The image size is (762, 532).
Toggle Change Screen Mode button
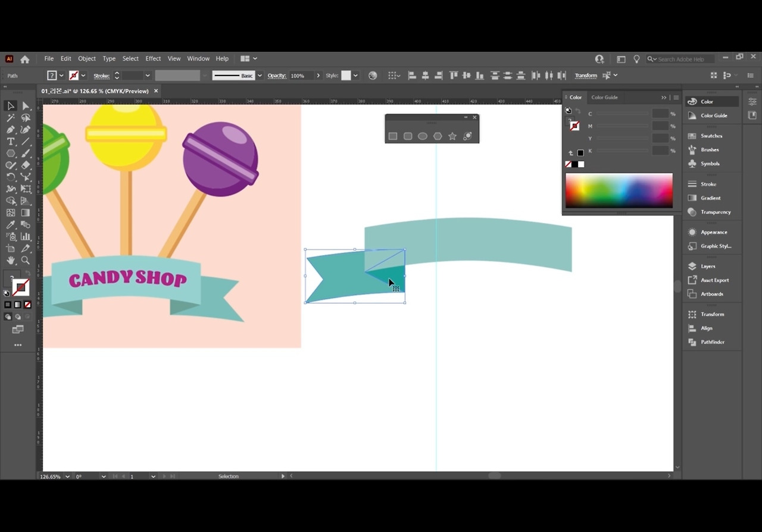pos(18,330)
